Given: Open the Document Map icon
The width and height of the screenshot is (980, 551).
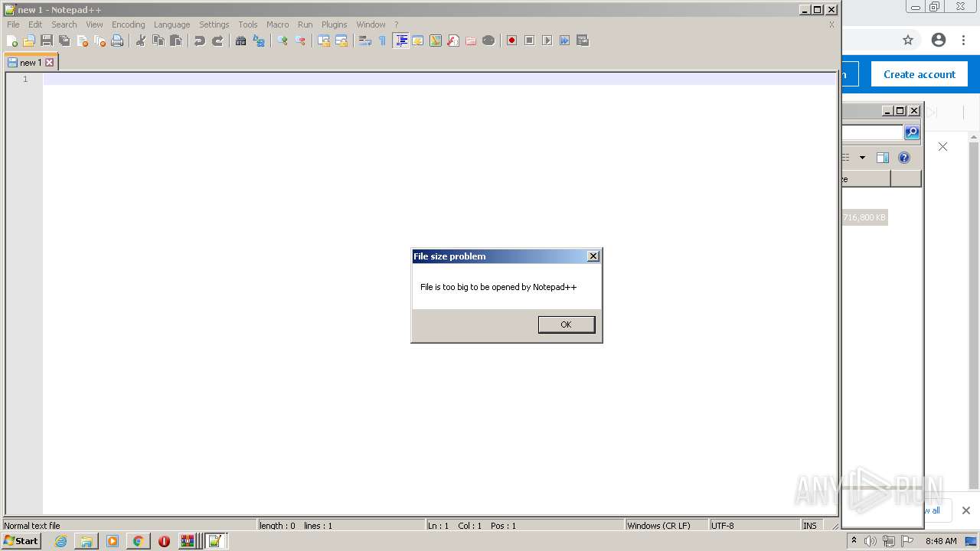Looking at the screenshot, I should coord(436,41).
